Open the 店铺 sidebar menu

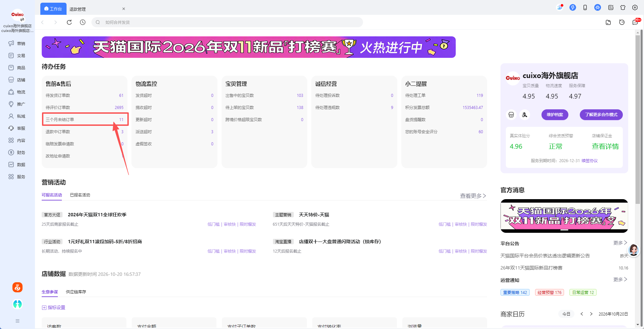17,80
